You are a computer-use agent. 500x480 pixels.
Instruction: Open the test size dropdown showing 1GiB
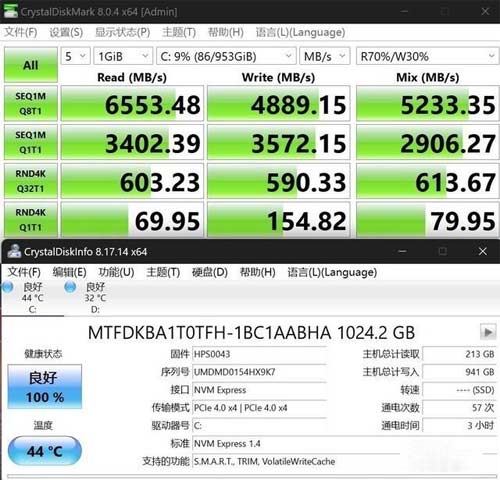coord(123,56)
